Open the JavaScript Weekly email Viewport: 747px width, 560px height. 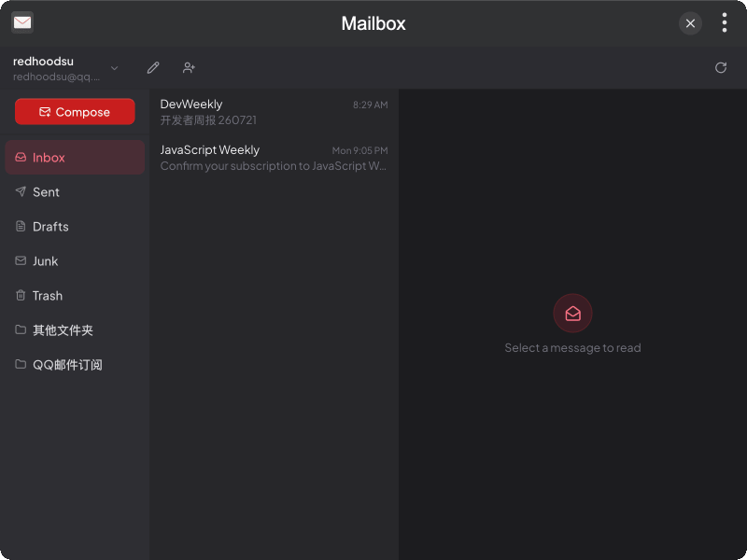pyautogui.click(x=274, y=158)
